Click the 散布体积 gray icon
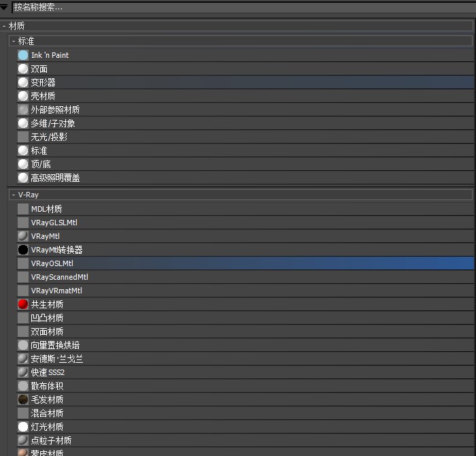The height and width of the screenshot is (456, 476). 22,386
